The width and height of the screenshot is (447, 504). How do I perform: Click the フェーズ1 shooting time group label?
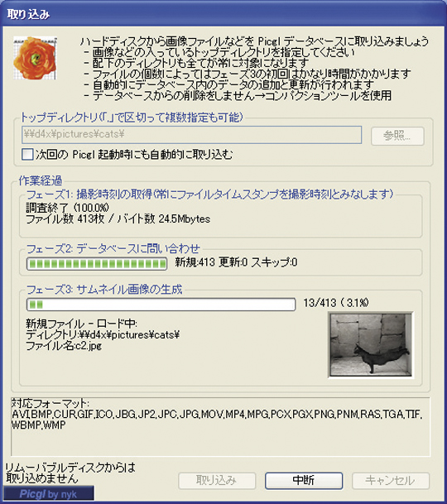point(209,194)
